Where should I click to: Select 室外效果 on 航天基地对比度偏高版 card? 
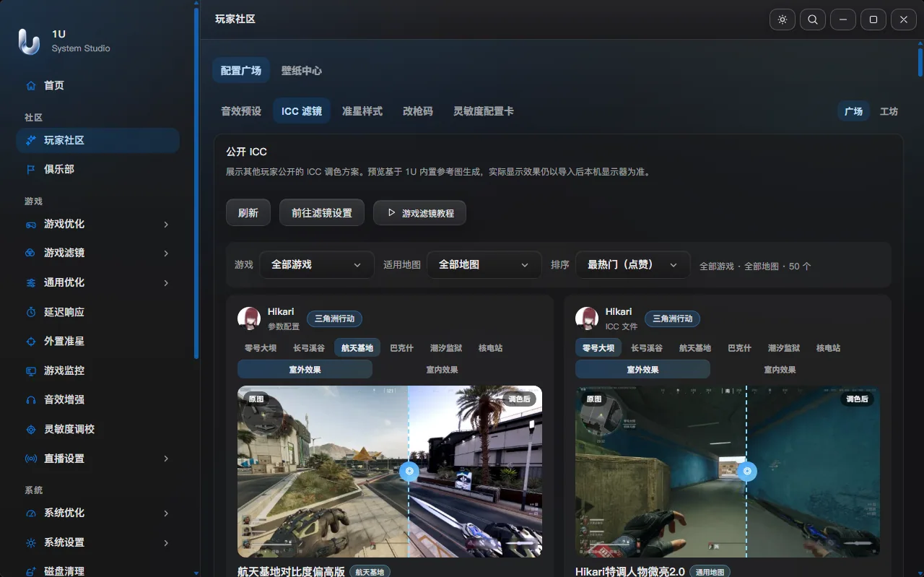click(x=305, y=370)
